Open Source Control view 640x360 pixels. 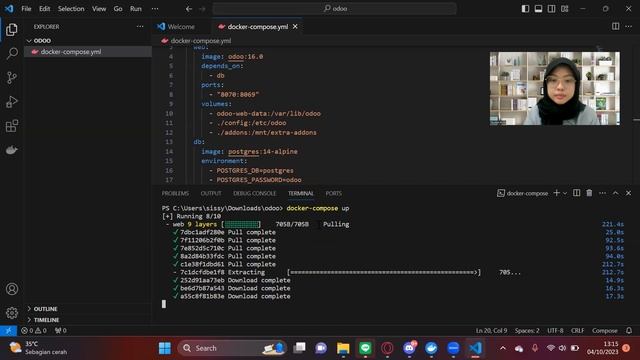(x=12, y=78)
